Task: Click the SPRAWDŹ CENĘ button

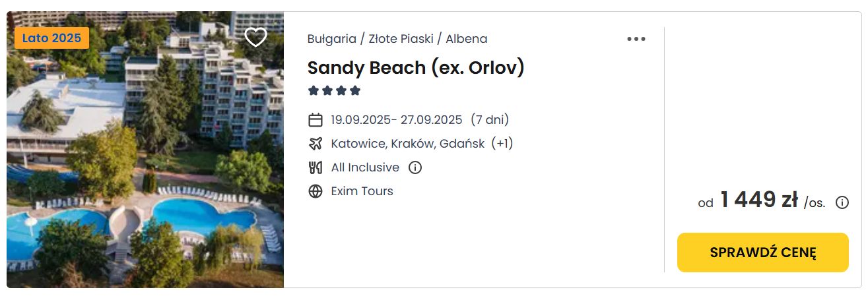Action: (763, 253)
